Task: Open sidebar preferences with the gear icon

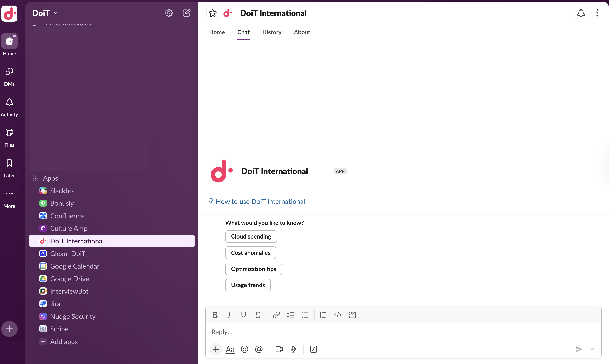Action: [x=169, y=13]
